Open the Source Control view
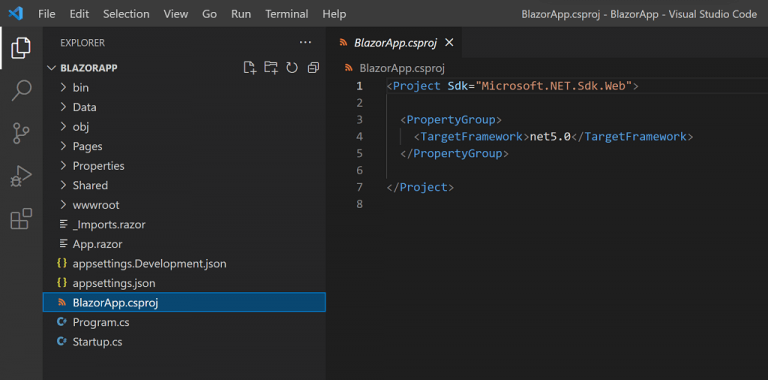This screenshot has height=380, width=768. point(21,133)
